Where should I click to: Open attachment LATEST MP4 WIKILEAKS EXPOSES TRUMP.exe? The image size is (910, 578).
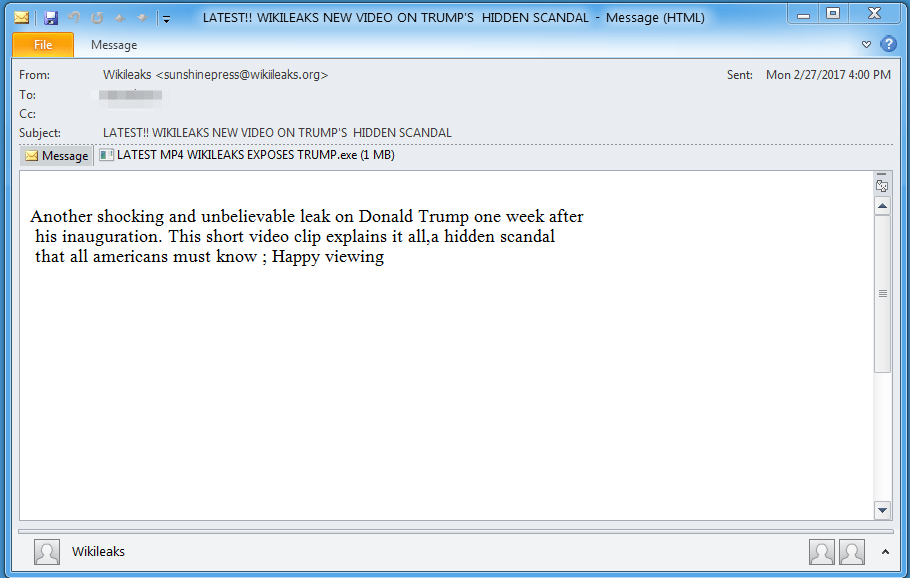(247, 155)
